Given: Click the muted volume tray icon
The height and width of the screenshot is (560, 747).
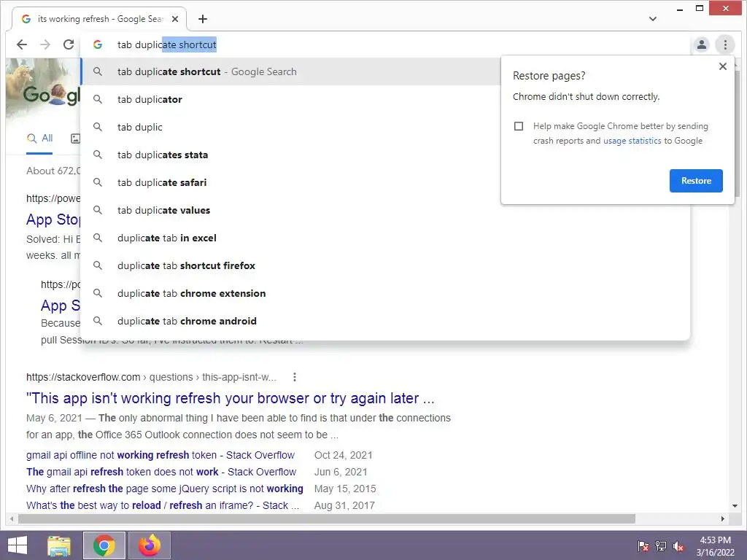Looking at the screenshot, I should pyautogui.click(x=678, y=546).
